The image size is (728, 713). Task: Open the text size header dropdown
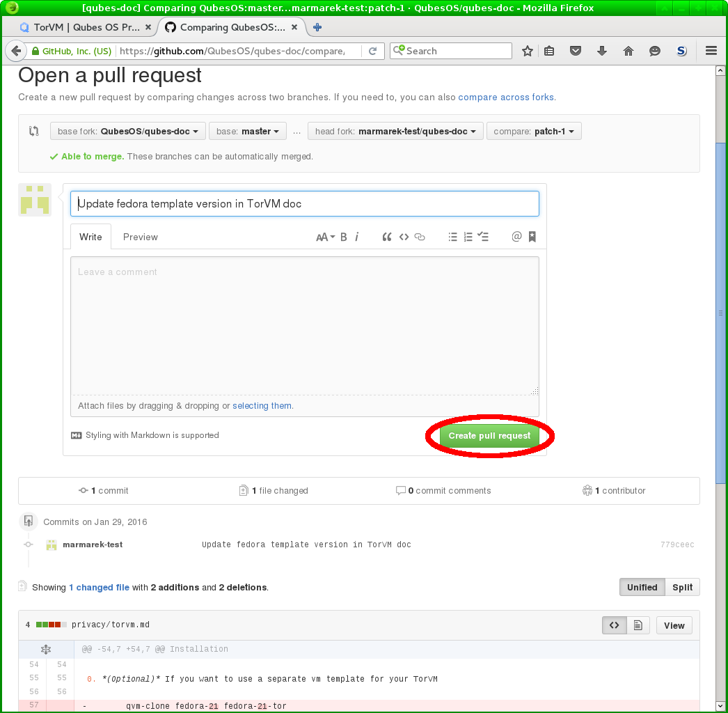pyautogui.click(x=325, y=237)
